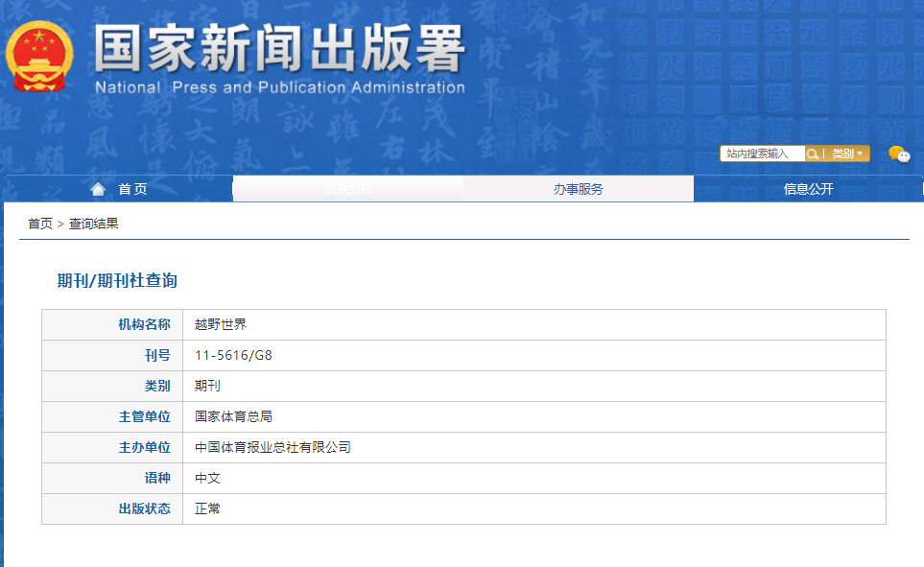Click the sponsor 中国体育报业总社有限公司

pyautogui.click(x=272, y=447)
